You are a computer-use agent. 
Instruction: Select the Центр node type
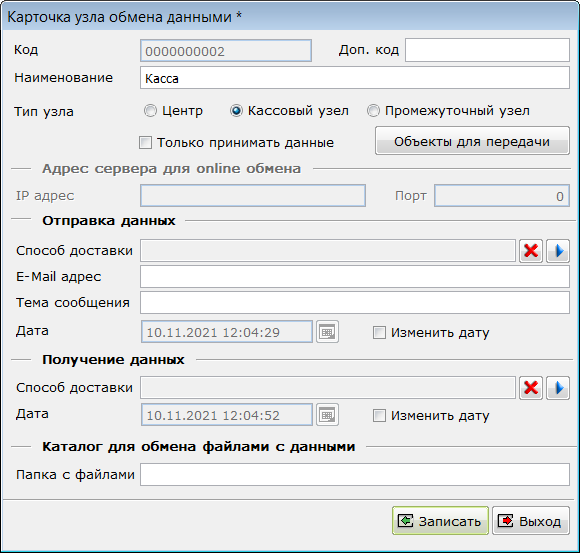click(150, 111)
